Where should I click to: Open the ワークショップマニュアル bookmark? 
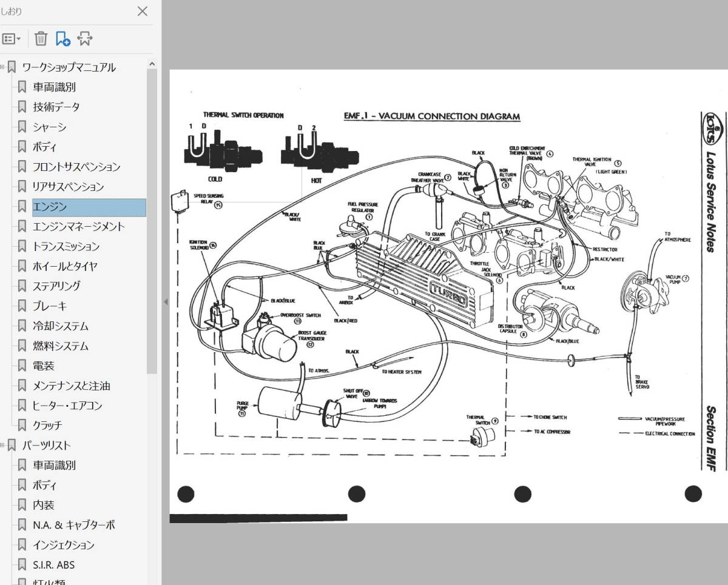[69, 67]
